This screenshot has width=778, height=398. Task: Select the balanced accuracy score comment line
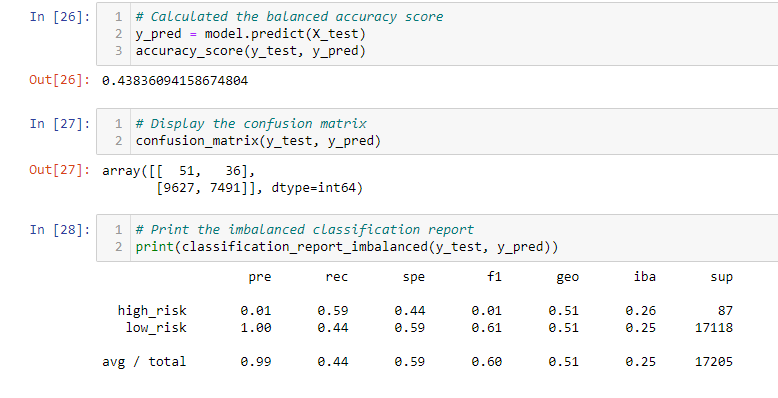click(x=289, y=17)
